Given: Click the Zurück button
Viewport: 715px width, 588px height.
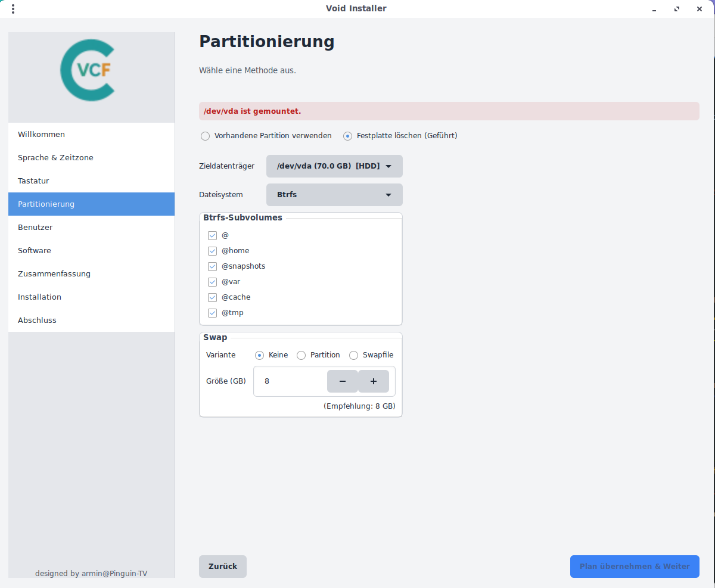Looking at the screenshot, I should click(x=223, y=567).
